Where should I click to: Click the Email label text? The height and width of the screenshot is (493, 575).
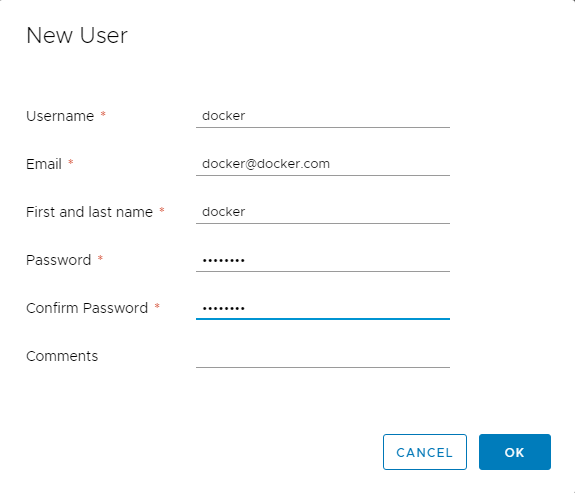tap(44, 164)
